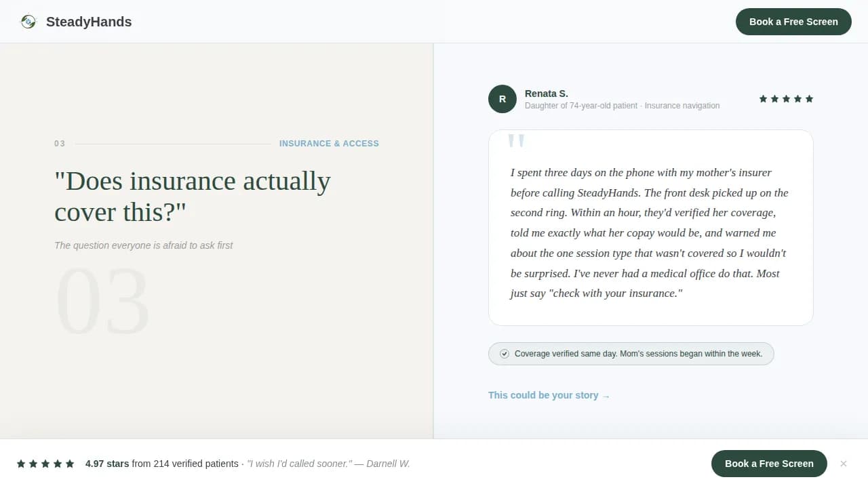Click reviewer name Renata S.

(547, 94)
